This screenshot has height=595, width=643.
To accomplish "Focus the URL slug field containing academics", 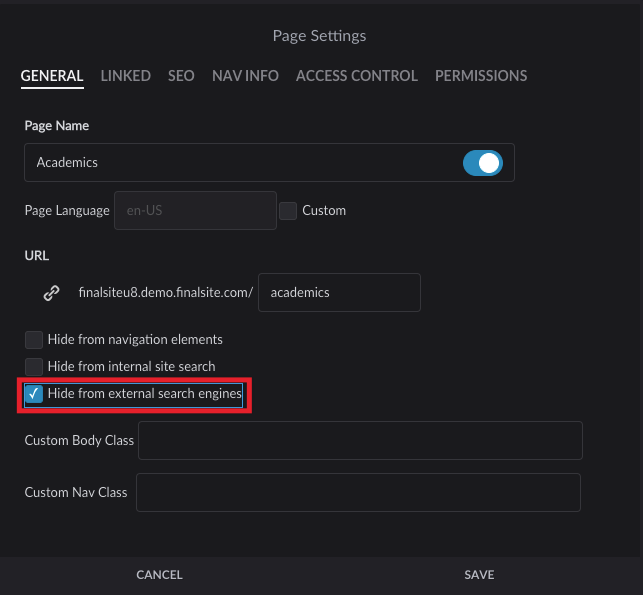I will click(339, 293).
